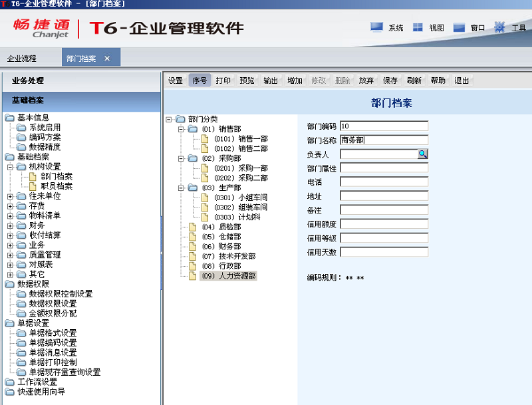
Task: Click the 部门分类 root folder icon
Action: coord(180,119)
